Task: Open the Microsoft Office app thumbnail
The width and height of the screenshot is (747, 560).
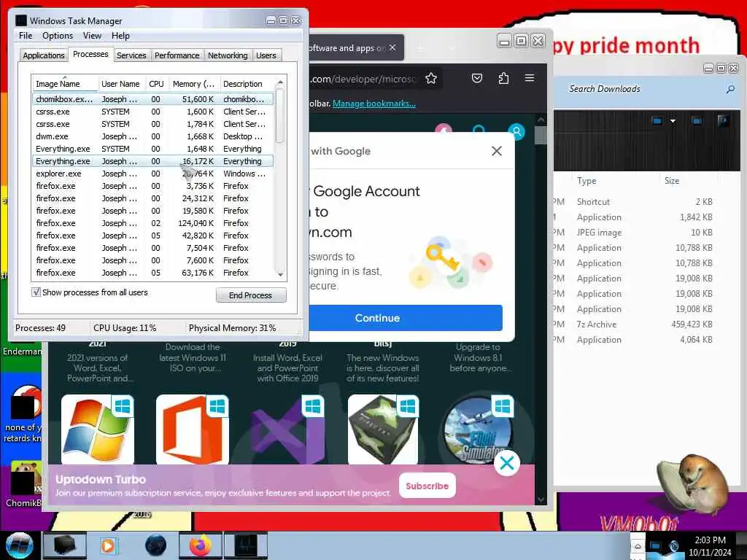Action: click(x=193, y=429)
